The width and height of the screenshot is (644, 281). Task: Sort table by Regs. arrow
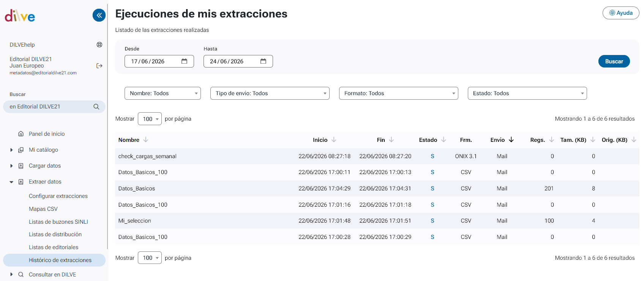coord(552,140)
